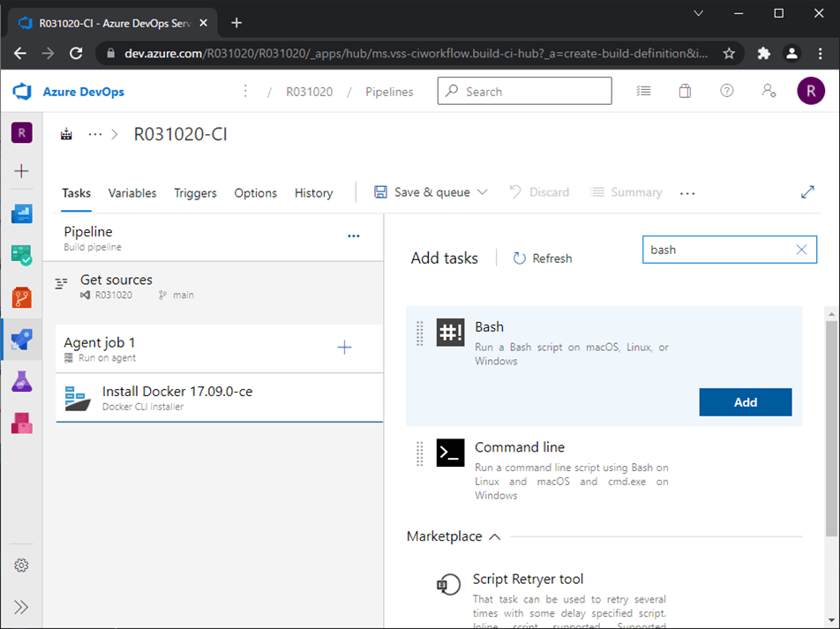The width and height of the screenshot is (840, 629).
Task: Add the Bash task
Action: click(x=746, y=402)
